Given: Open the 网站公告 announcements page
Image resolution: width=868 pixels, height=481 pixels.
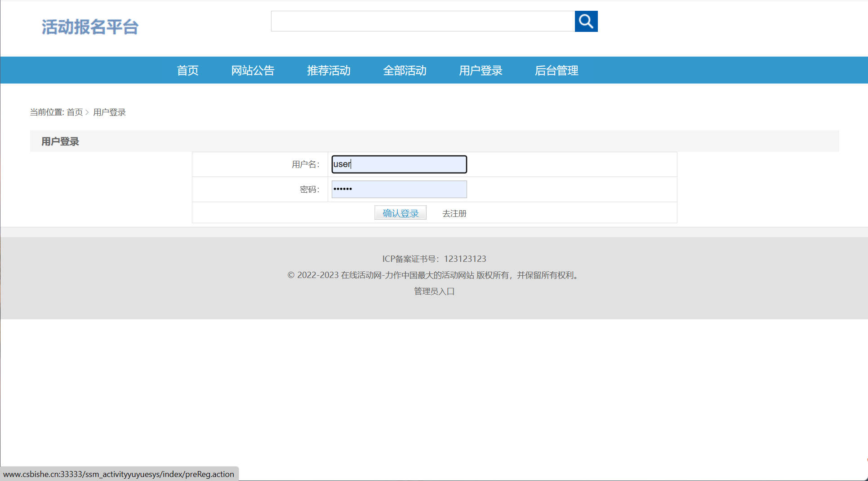Looking at the screenshot, I should coord(253,70).
